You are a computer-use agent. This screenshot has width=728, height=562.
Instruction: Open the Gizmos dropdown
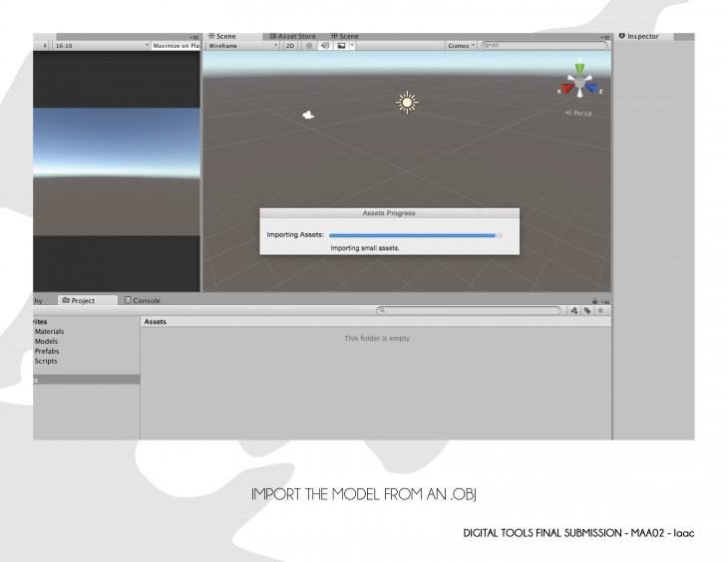tap(460, 45)
